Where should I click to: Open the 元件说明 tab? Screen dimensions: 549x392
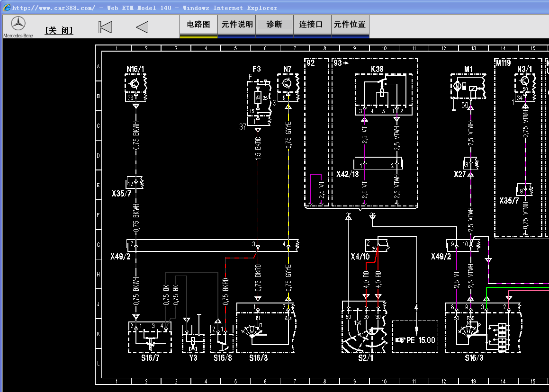(x=237, y=25)
